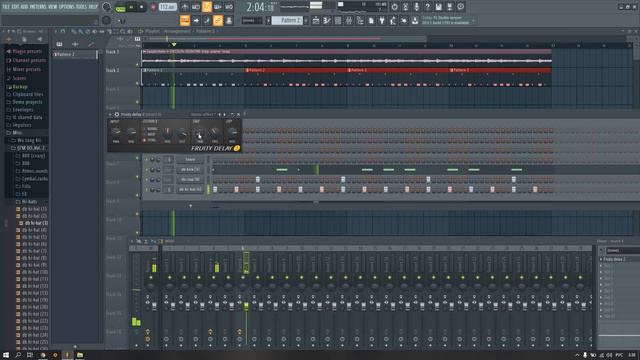
Task: Open the Browser view icon
Action: (360, 20)
